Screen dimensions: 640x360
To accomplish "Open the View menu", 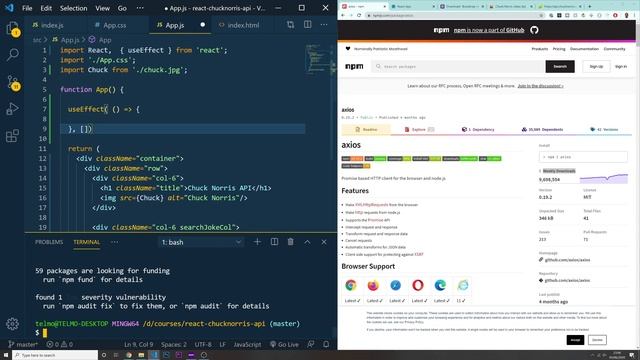I will tap(102, 8).
